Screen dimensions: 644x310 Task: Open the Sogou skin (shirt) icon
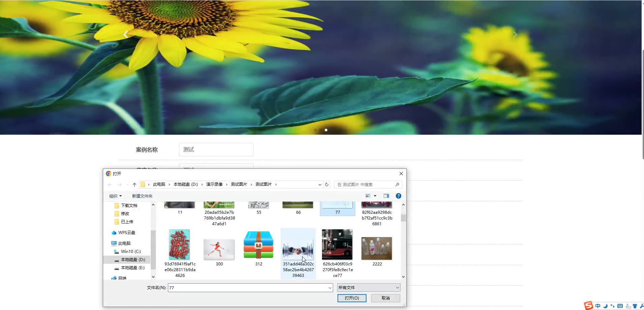635,306
